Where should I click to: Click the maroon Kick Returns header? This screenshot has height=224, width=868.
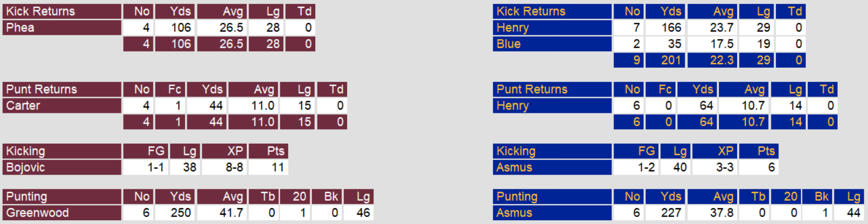point(41,11)
